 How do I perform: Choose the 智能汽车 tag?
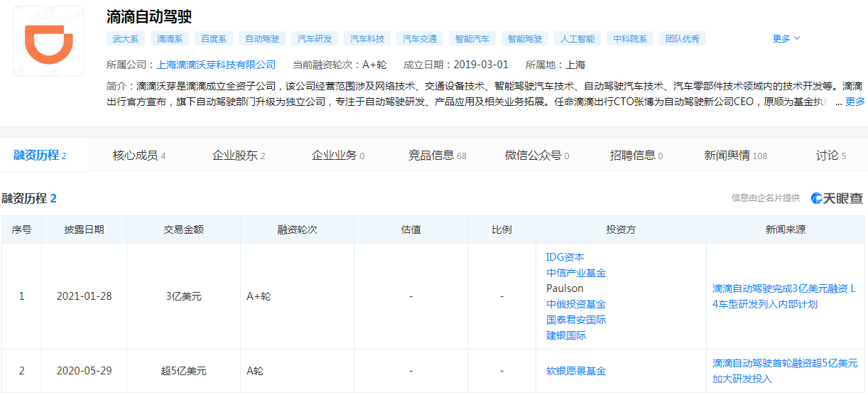(x=472, y=39)
